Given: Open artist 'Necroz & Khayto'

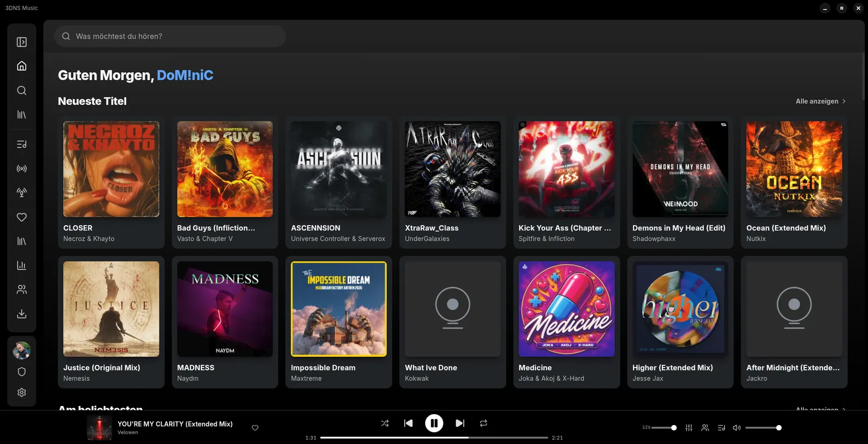Looking at the screenshot, I should (x=89, y=239).
